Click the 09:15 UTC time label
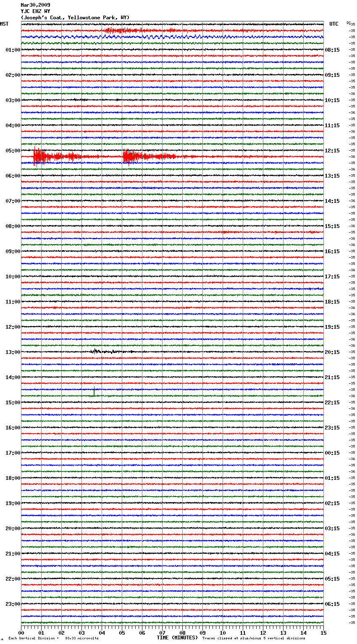 332,75
